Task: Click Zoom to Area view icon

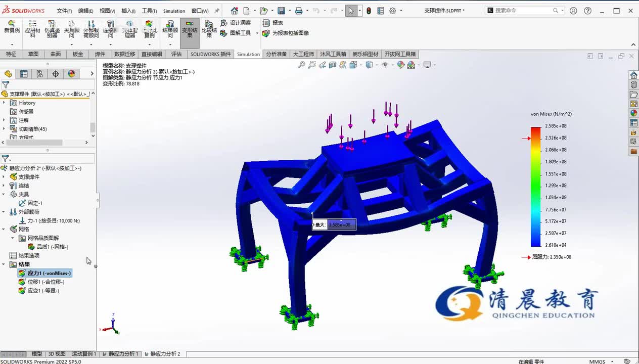Action: [x=312, y=65]
